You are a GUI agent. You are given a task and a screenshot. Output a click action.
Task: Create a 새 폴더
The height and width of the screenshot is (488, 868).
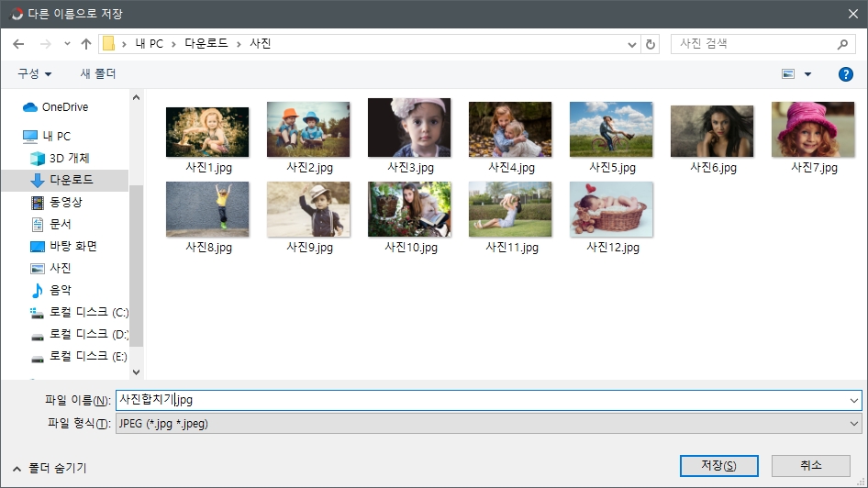[x=98, y=73]
